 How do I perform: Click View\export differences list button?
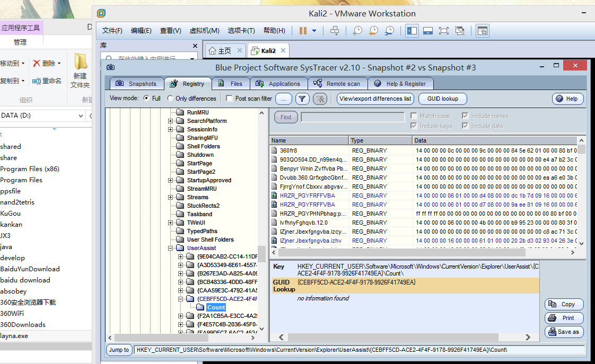(x=375, y=99)
